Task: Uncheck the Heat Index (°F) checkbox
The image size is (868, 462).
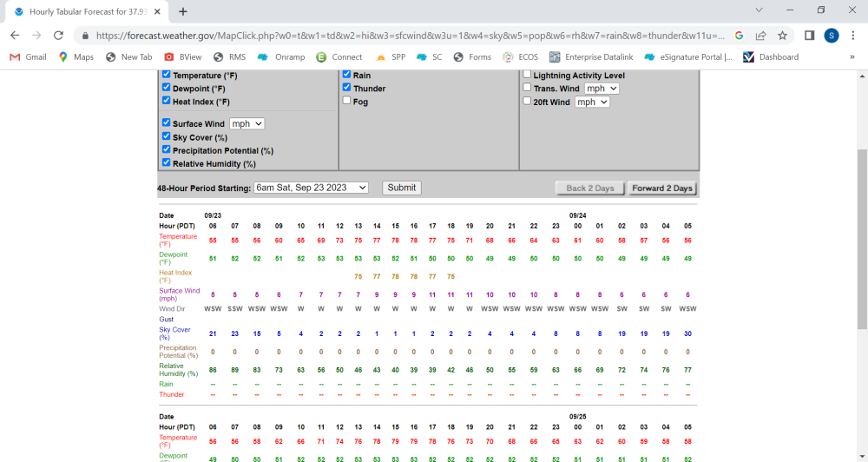Action: tap(166, 101)
